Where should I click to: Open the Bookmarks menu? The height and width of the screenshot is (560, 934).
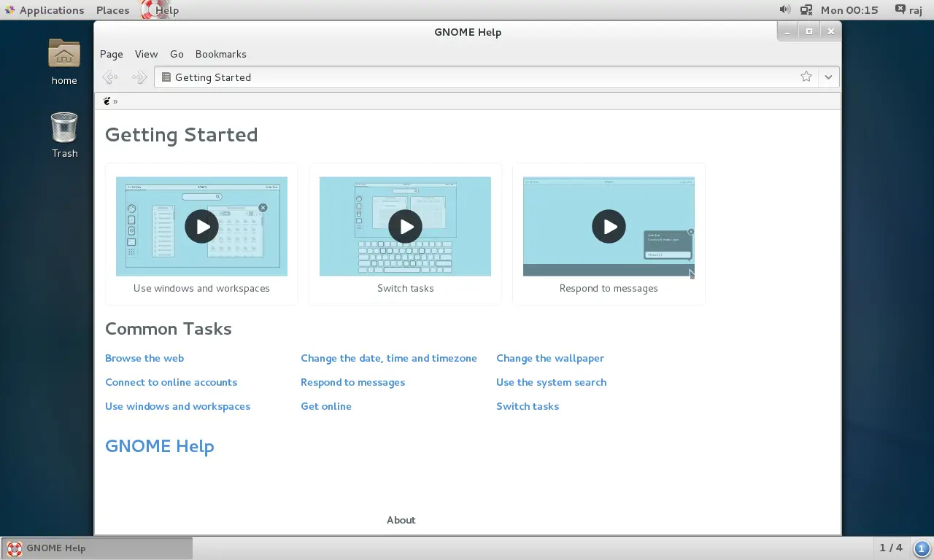[x=221, y=54]
